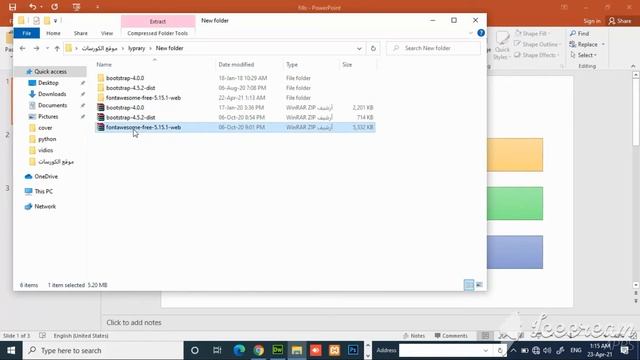Screen dimensions: 640x360
Task: Toggle Notes pane in PowerPoint status bar
Action: pyautogui.click(x=414, y=336)
